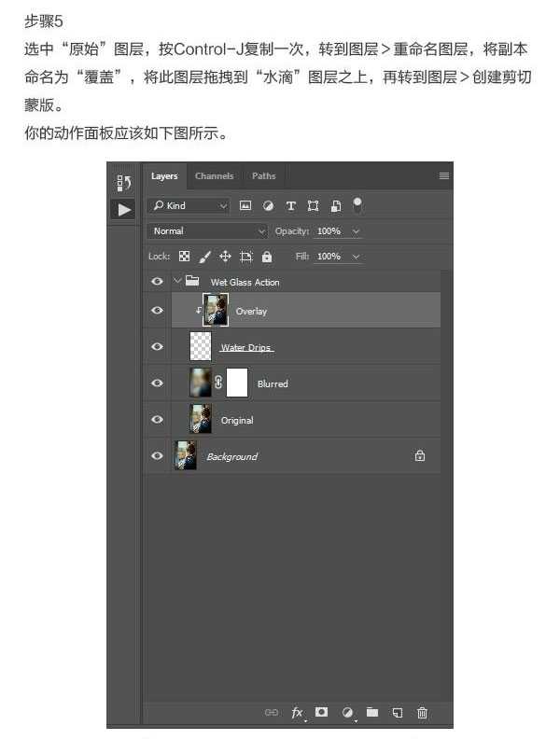Open the Opacity slider dropdown arrow
This screenshot has width=560, height=739.
pos(356,231)
